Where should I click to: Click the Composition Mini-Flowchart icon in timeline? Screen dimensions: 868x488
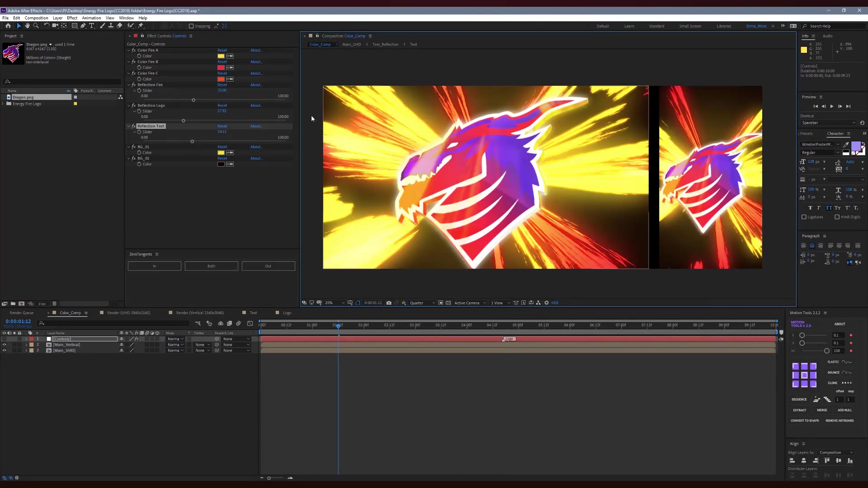198,324
